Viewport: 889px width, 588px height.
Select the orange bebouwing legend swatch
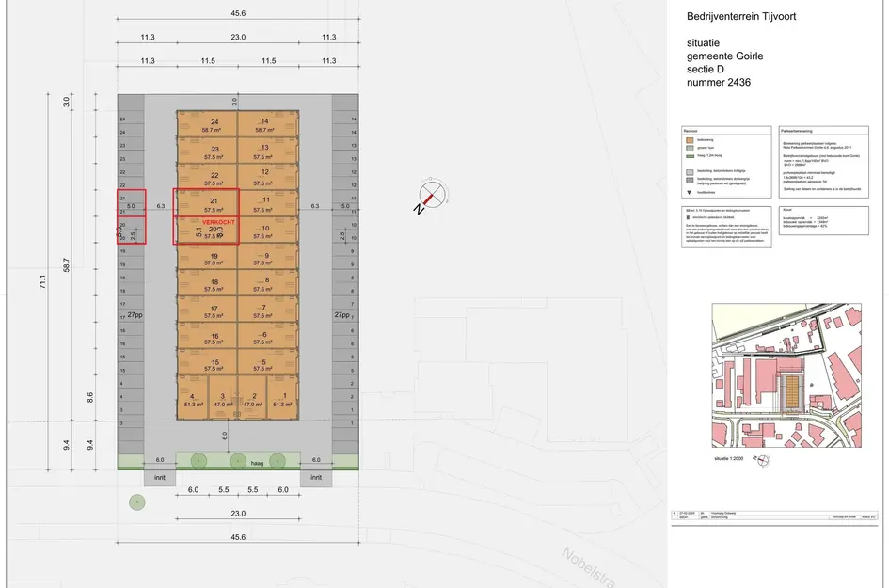point(688,141)
